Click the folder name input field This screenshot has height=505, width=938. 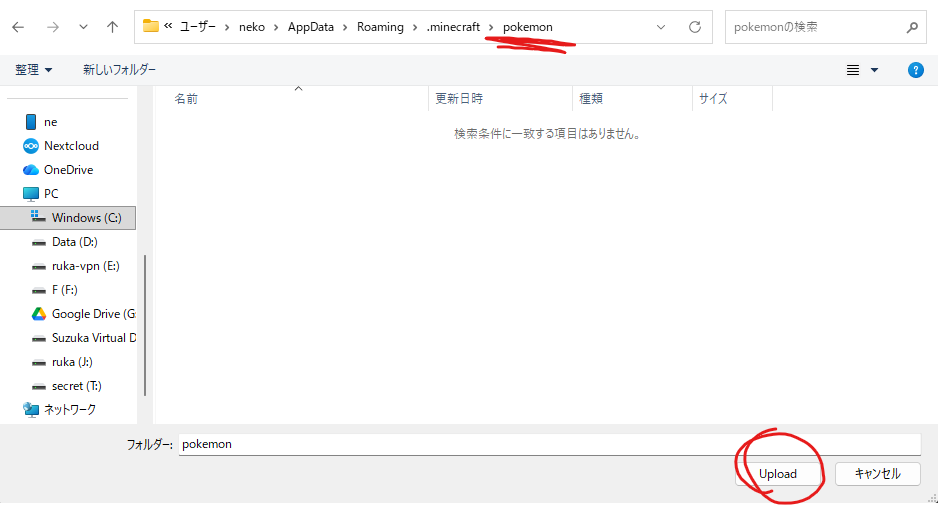(549, 445)
